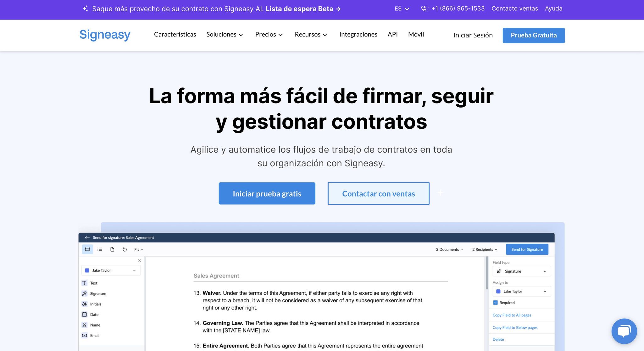Select the Initials field icon

pos(84,304)
